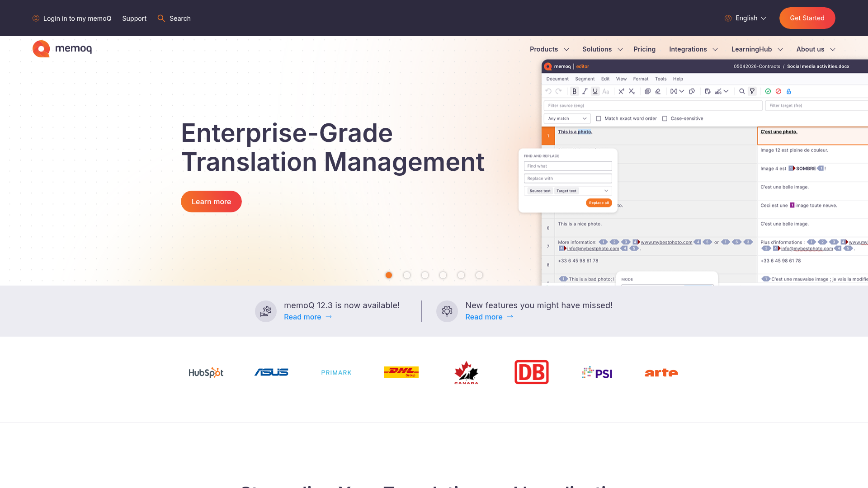This screenshot has height=488, width=868.
Task: Open the editor Format menu
Action: tap(641, 79)
